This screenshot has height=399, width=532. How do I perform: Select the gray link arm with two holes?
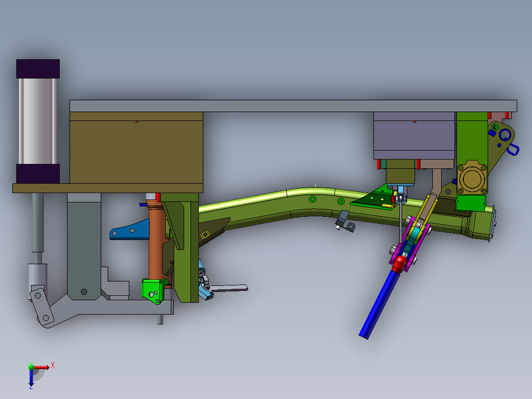coord(42,306)
